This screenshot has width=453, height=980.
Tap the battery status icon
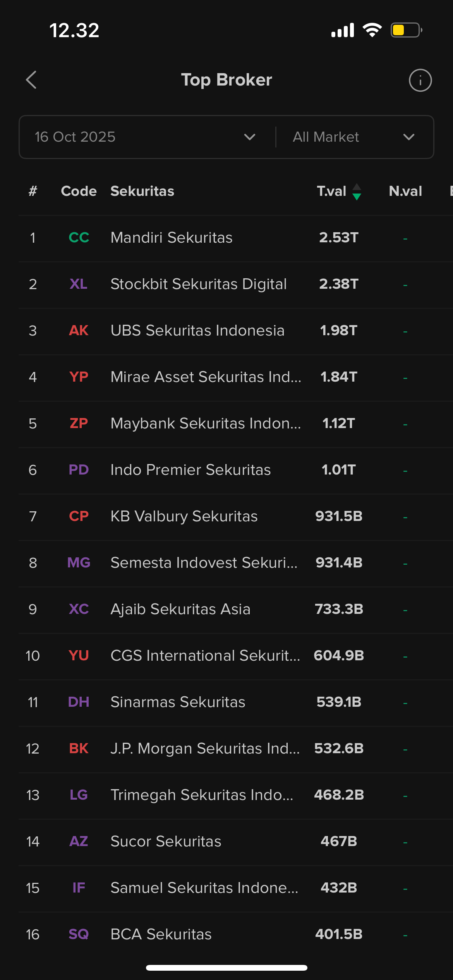click(406, 30)
